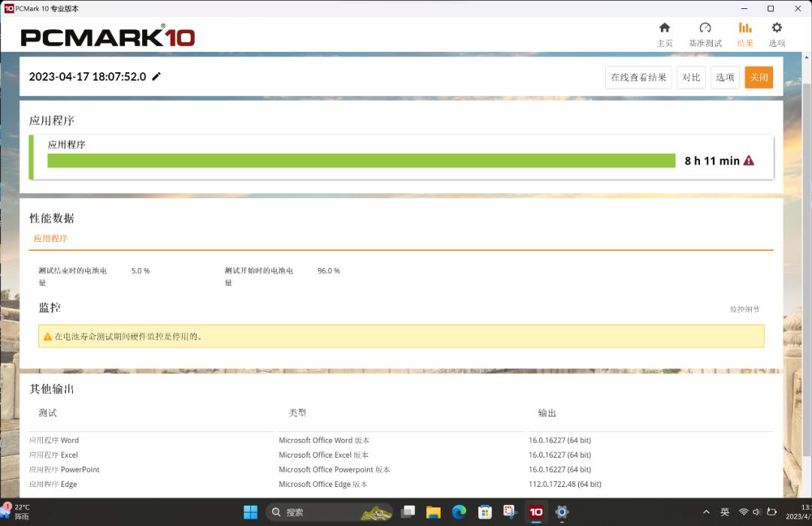Open Task View on the taskbar
Screen dimensions: 812x526
(408, 512)
